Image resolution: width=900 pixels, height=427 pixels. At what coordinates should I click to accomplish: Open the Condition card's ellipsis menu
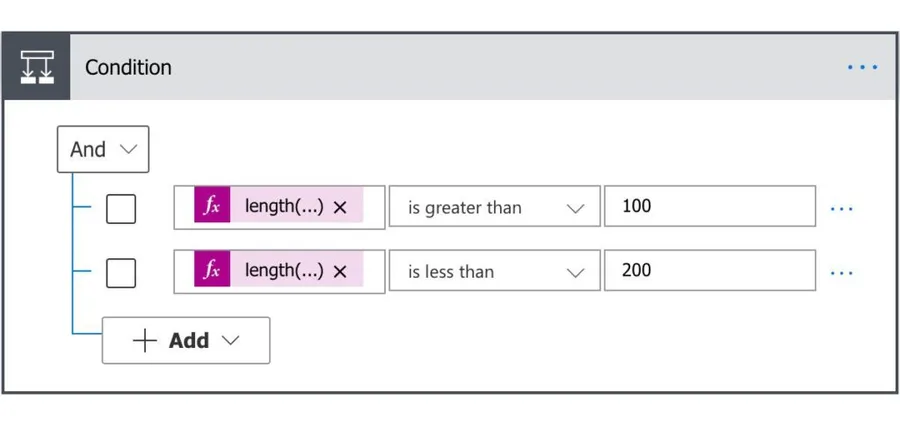862,67
